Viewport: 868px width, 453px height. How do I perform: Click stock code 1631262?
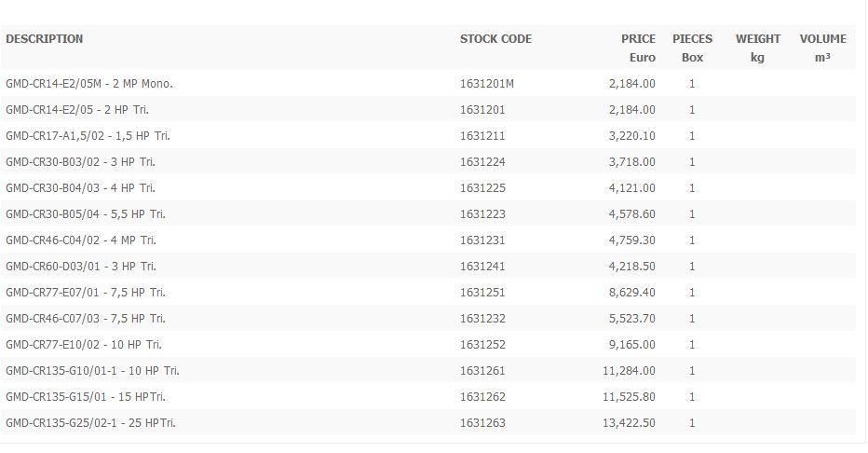[x=482, y=397]
